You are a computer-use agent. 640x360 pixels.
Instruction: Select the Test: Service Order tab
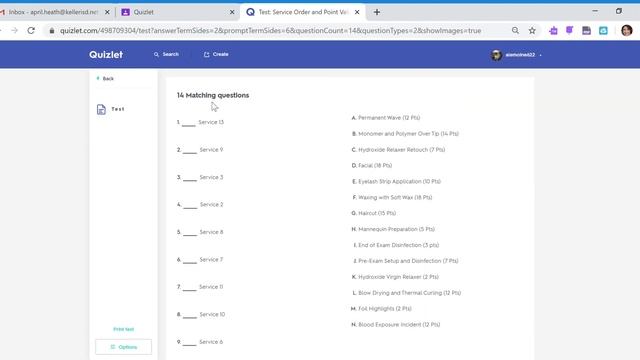[302, 12]
